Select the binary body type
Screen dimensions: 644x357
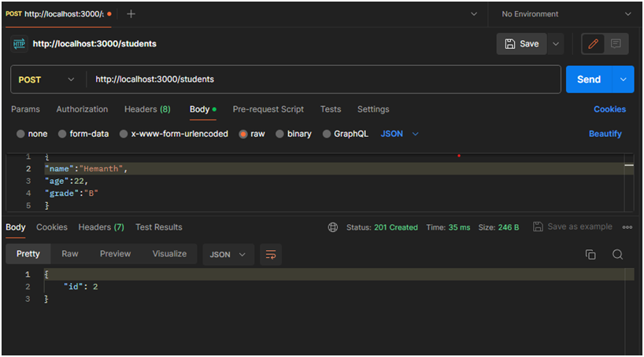(293, 134)
